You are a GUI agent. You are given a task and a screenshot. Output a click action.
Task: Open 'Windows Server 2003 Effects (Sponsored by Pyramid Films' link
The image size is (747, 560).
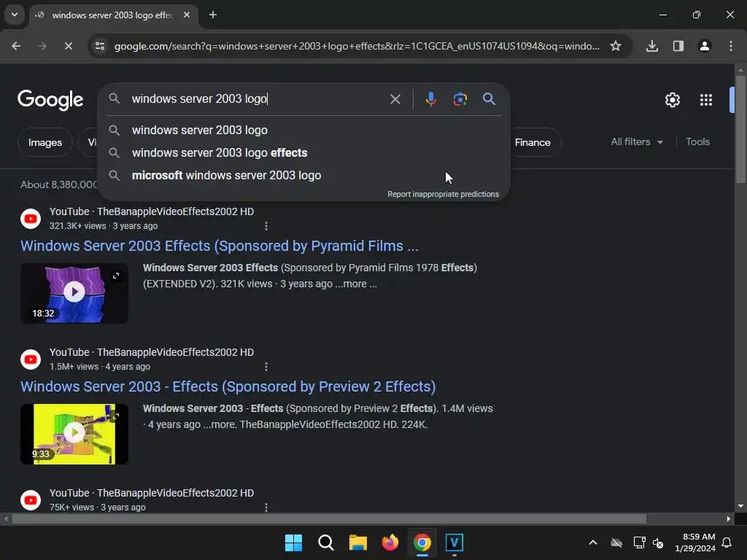coord(219,246)
